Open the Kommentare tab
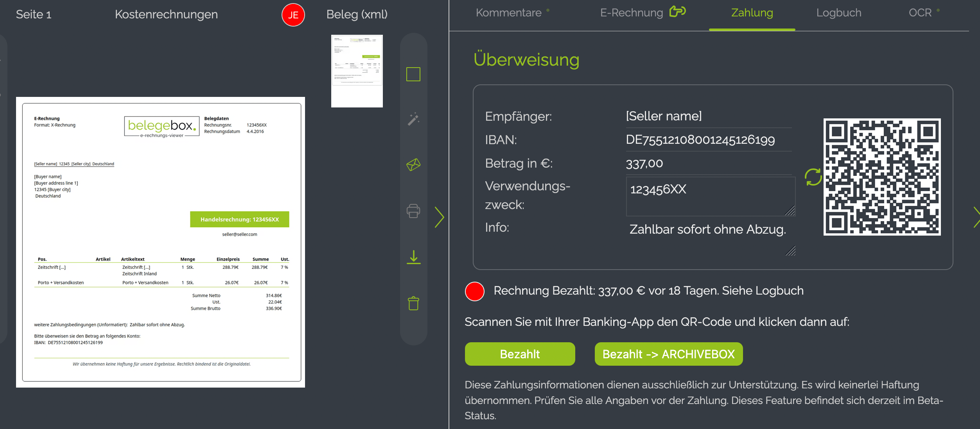This screenshot has height=429, width=980. 508,13
